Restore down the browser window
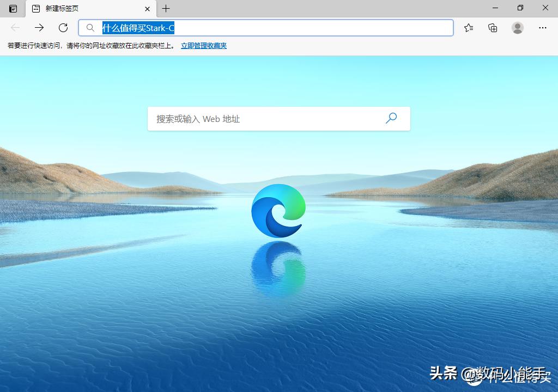The image size is (558, 392). click(520, 8)
